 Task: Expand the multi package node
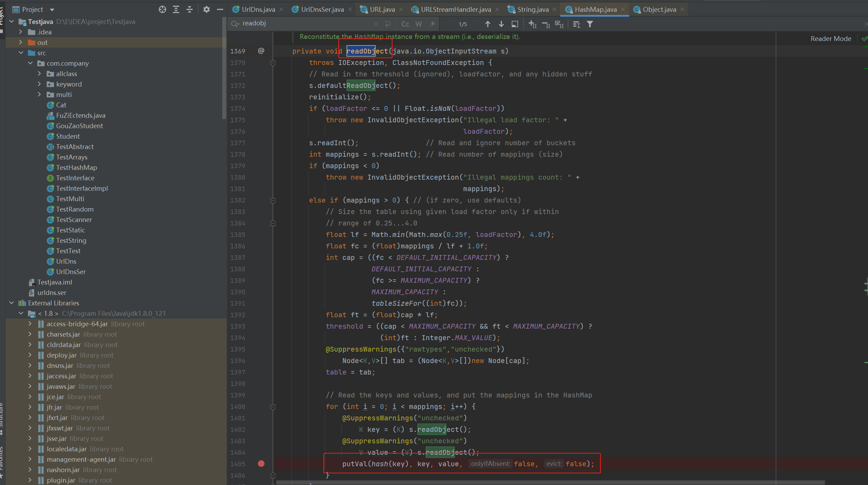coord(39,94)
